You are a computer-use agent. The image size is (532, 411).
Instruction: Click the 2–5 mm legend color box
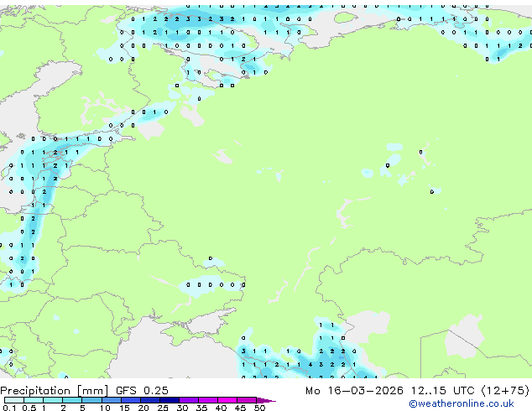click(x=72, y=400)
